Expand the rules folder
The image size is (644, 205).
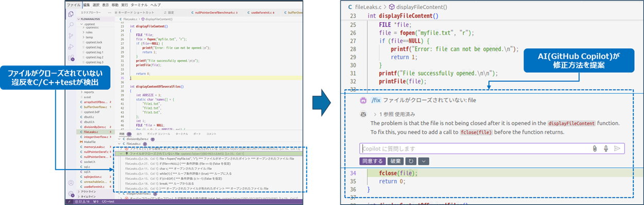(x=96, y=32)
